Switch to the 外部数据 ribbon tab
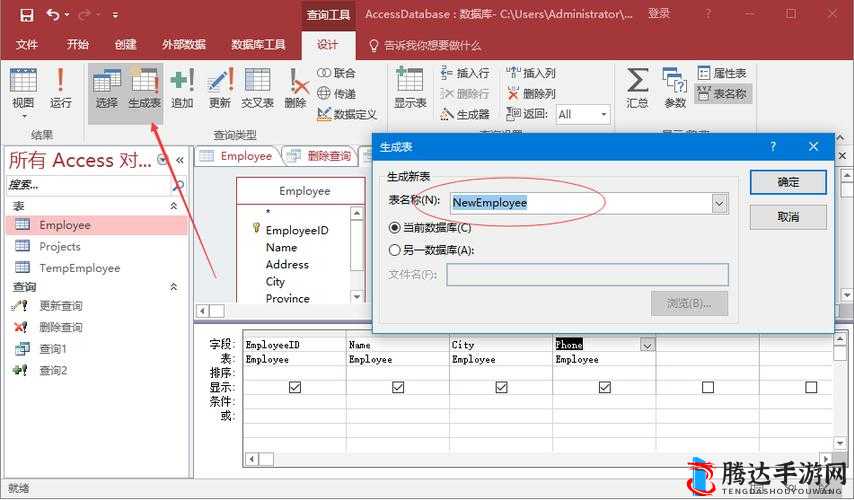 [x=184, y=45]
